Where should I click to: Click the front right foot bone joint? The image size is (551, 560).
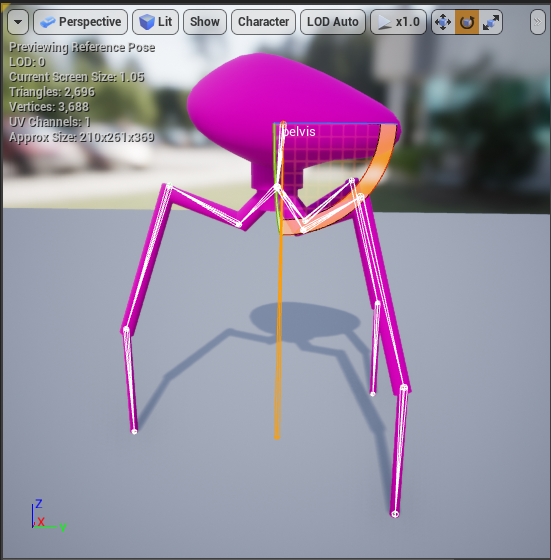(395, 514)
